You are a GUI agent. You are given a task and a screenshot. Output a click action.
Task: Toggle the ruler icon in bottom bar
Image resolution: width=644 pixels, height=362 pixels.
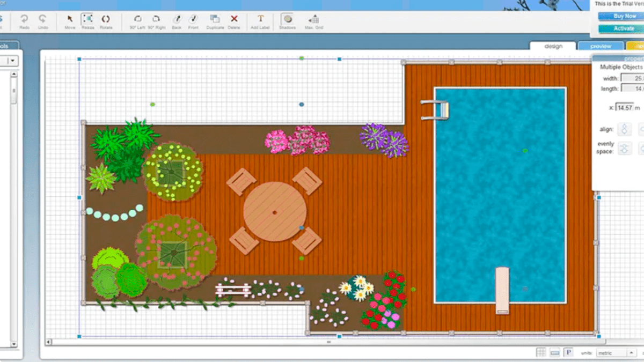[555, 352]
